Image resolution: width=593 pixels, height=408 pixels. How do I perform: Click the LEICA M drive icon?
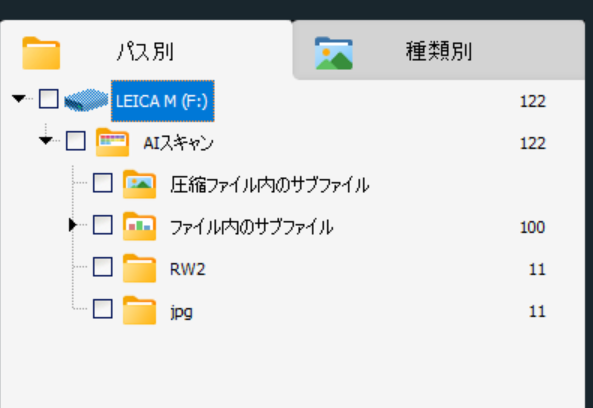[86, 101]
